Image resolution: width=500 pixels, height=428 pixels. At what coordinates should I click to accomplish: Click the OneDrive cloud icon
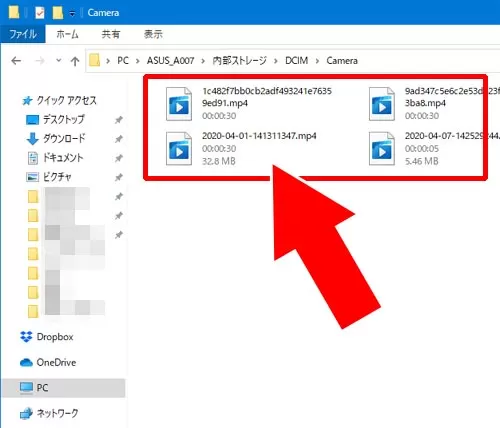pyautogui.click(x=26, y=362)
